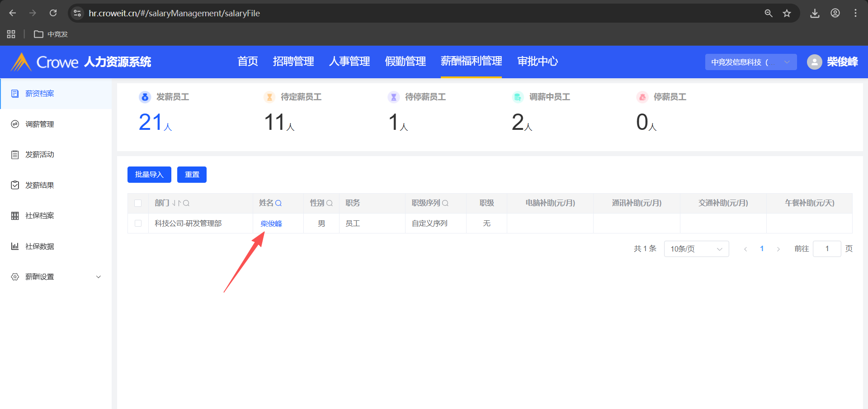
Task: Click the search icon beside 部门 column
Action: [x=186, y=203]
